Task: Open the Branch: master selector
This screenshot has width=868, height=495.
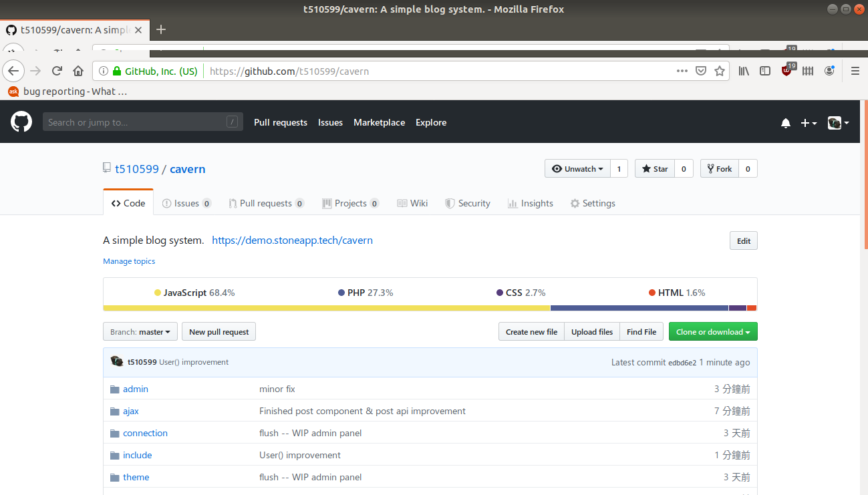Action: tap(140, 332)
